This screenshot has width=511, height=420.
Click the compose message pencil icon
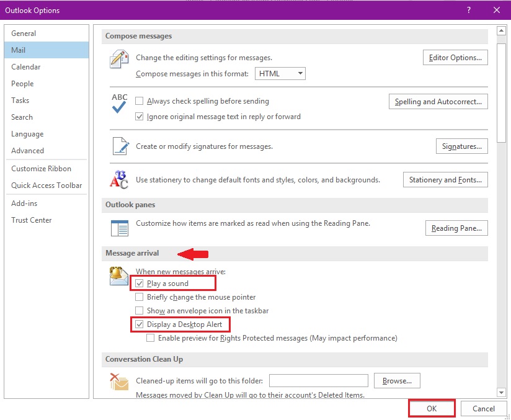click(x=118, y=60)
